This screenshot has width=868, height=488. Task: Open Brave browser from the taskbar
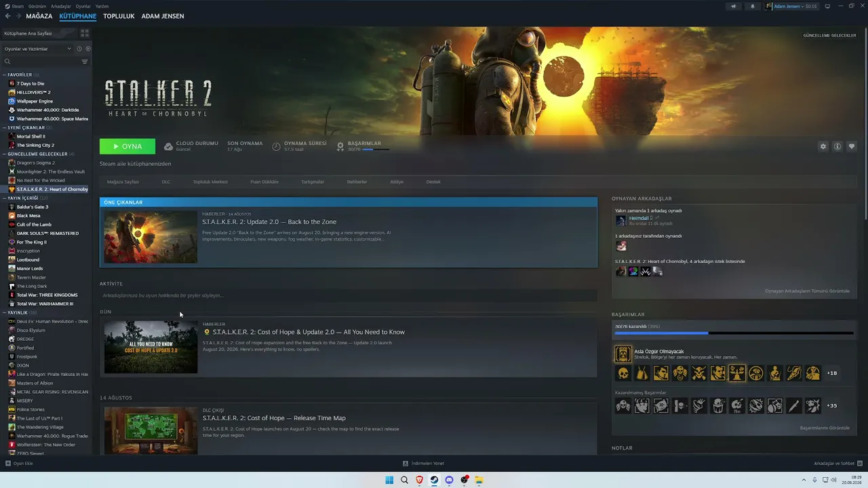coord(419,480)
